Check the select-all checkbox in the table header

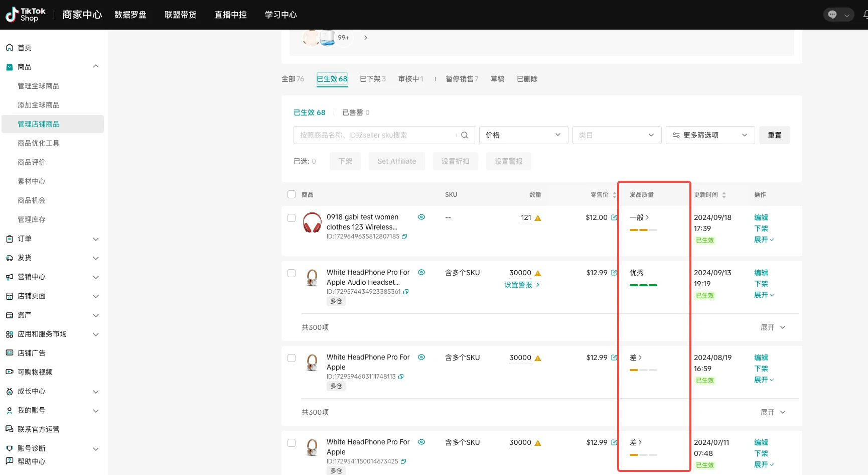pos(291,194)
